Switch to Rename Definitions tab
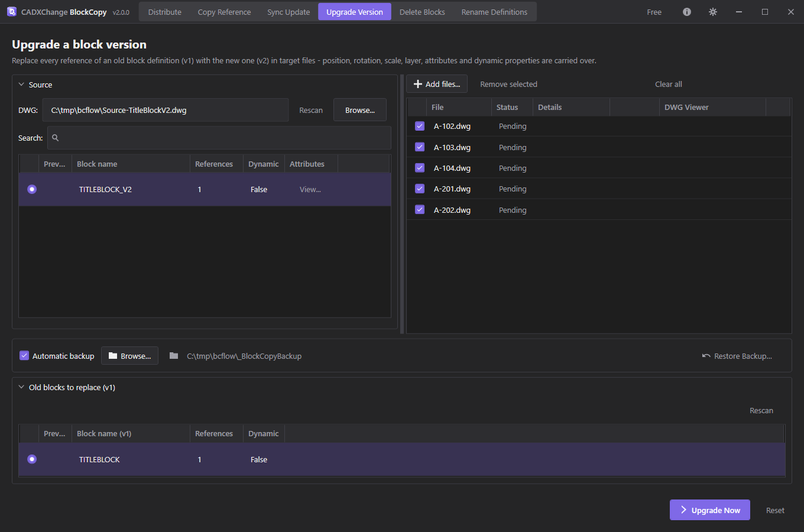804x532 pixels. point(494,12)
